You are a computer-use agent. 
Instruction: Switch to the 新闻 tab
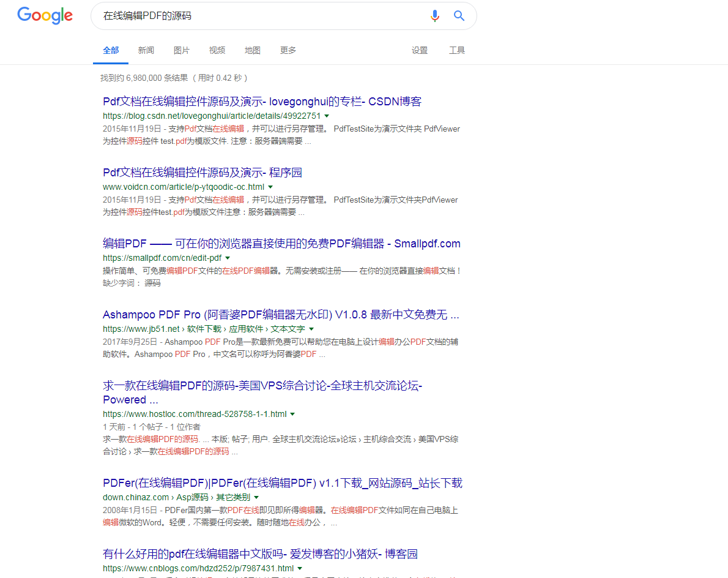coord(146,50)
